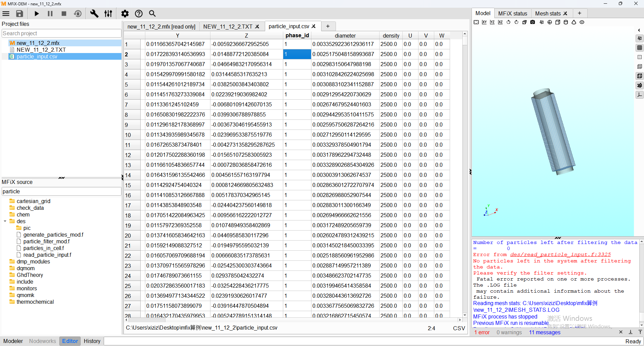Collapse the model visibility sidebar chevron
Image resolution: width=644 pixels, height=346 pixels.
point(639,30)
